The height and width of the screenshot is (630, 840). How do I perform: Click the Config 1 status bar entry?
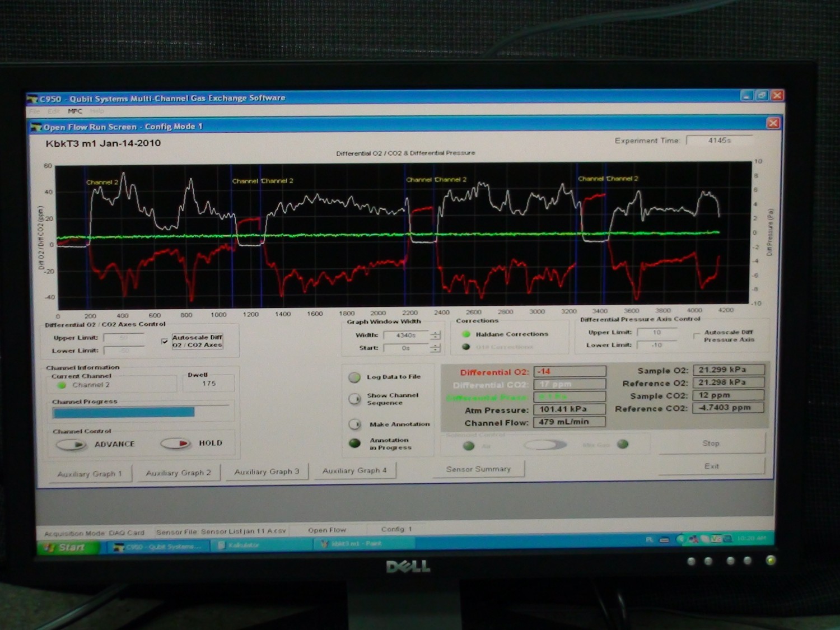tap(396, 529)
